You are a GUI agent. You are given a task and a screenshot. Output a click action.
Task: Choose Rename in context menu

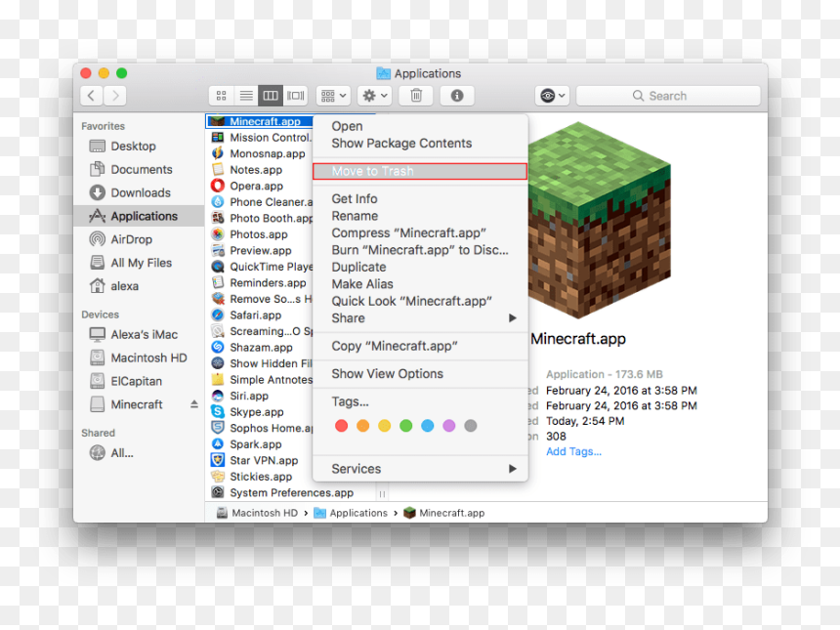[419, 216]
